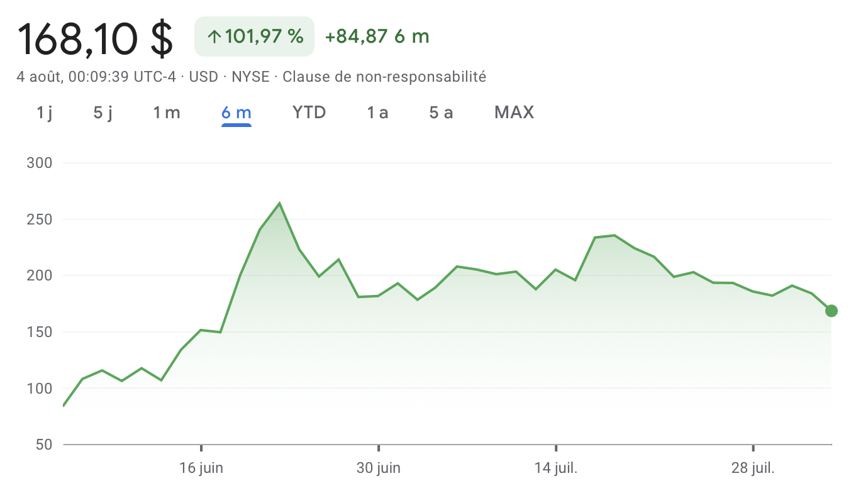The height and width of the screenshot is (493, 868).
Task: Show the MAX history range
Action: click(514, 113)
